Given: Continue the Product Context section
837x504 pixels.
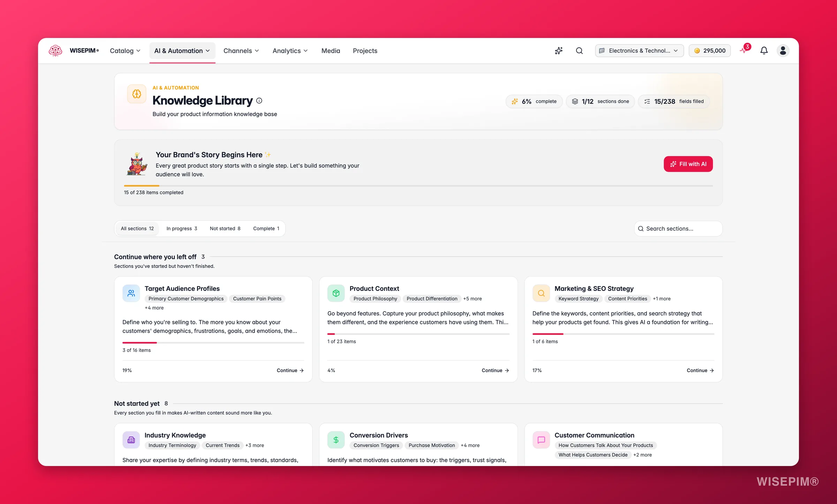Looking at the screenshot, I should (x=495, y=370).
